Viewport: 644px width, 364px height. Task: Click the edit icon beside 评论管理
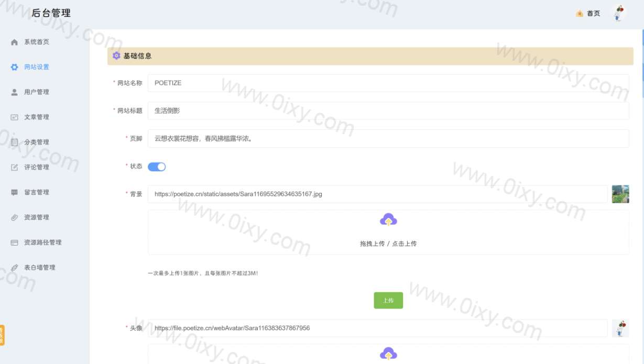(15, 168)
